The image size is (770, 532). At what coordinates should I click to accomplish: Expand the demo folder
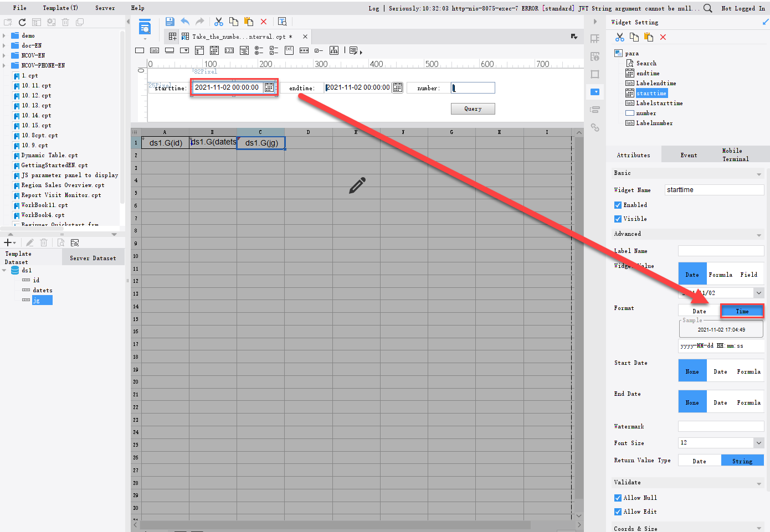click(4, 35)
